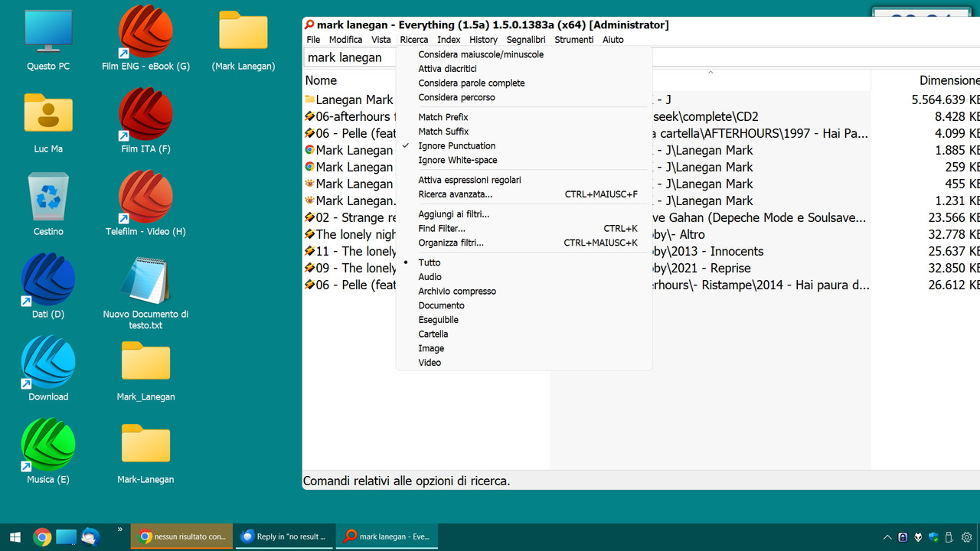This screenshot has height=551, width=980.
Task: Open the Vista menu
Action: point(381,40)
